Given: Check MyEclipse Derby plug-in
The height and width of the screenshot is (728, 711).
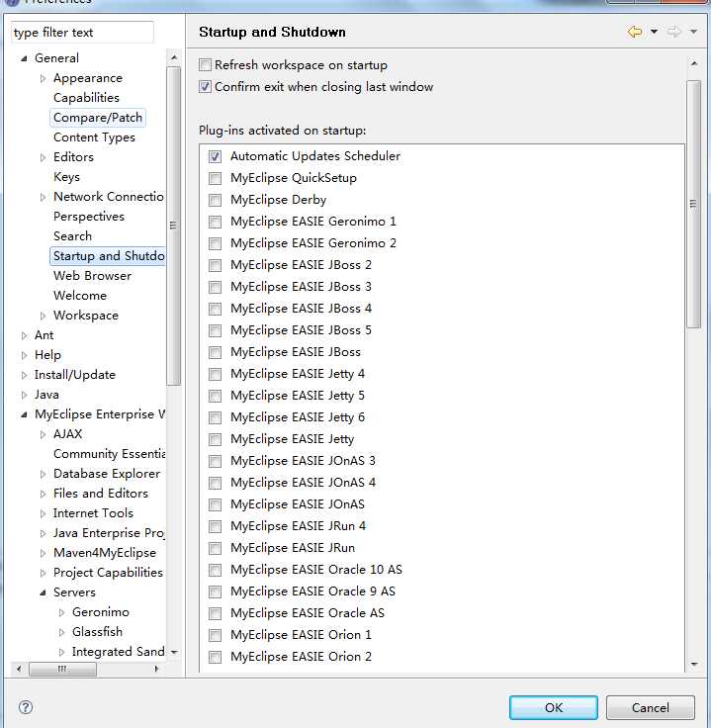Looking at the screenshot, I should click(215, 200).
